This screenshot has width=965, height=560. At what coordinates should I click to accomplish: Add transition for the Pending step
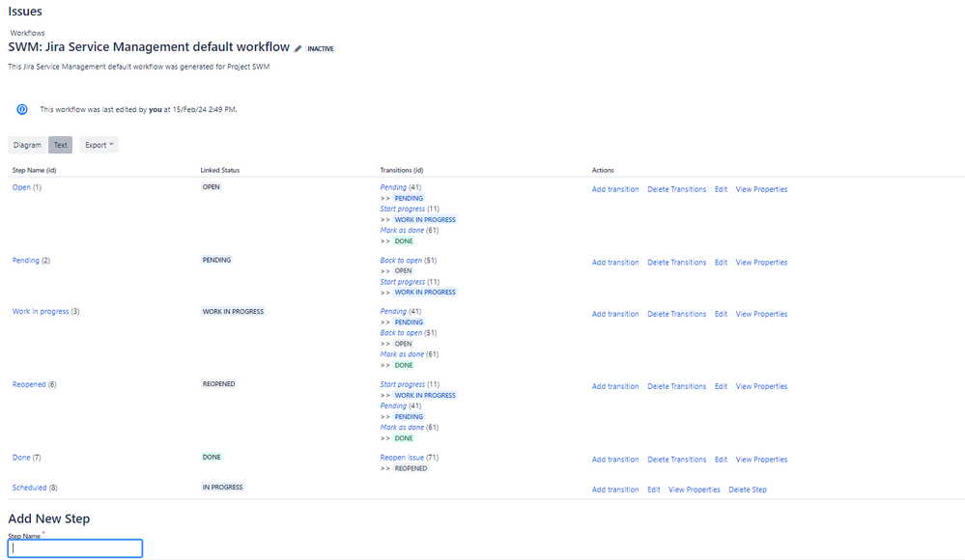[x=615, y=263]
